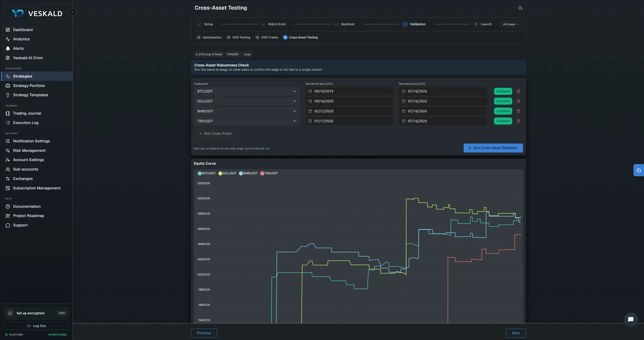Edit the SOLUSDT start date 09/16/2020
Screen dimensions: 644x340
tap(349, 101)
